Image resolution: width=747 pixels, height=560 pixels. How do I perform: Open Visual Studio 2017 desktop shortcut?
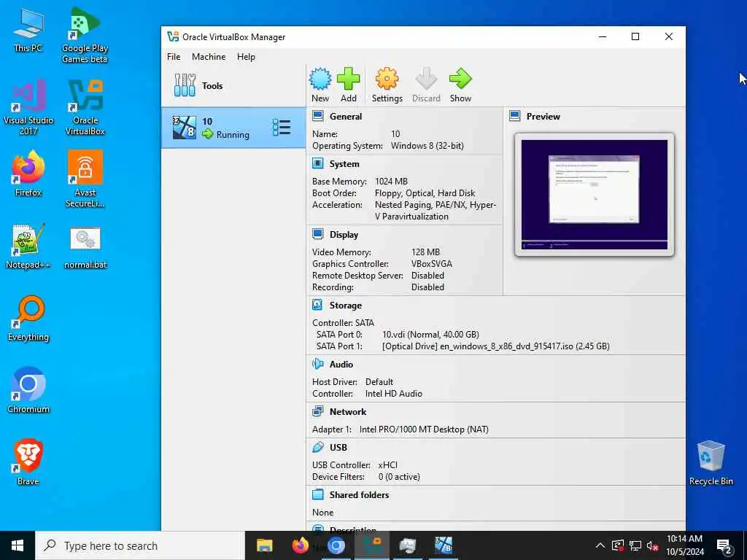[x=28, y=108]
